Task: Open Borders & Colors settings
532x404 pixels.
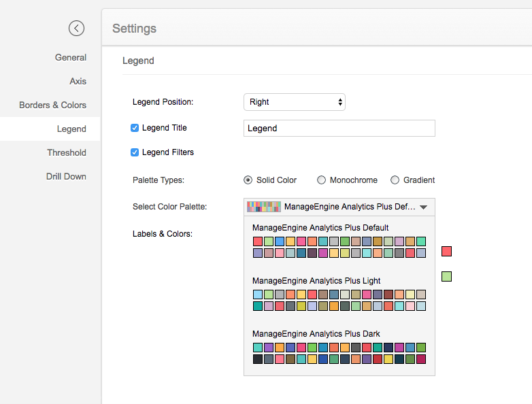Action: coord(52,105)
